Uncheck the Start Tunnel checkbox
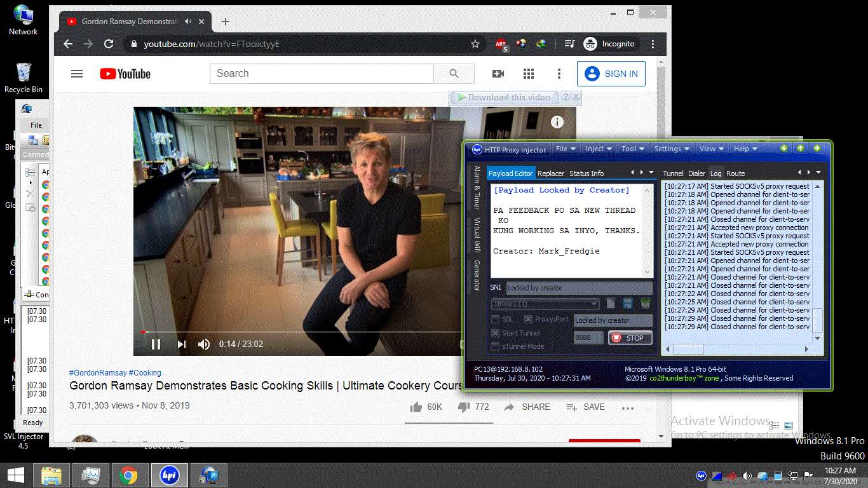Viewport: 868px width, 488px height. pos(496,333)
